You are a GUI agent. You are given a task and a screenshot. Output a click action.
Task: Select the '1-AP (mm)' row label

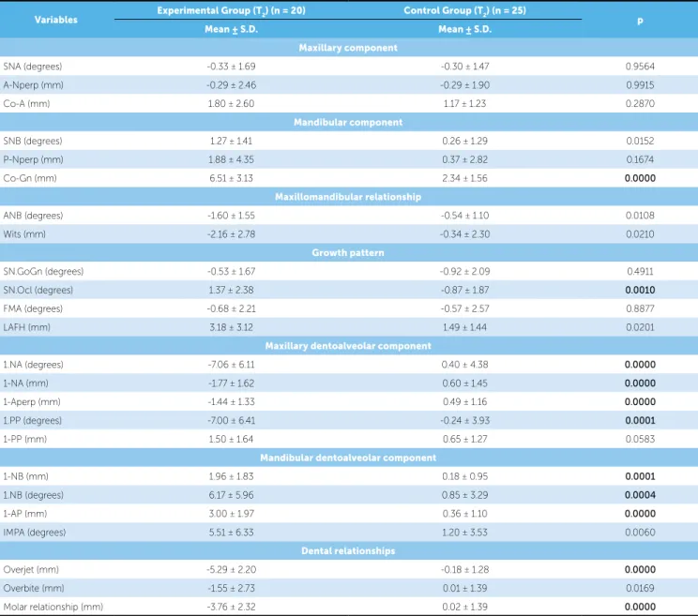click(25, 514)
